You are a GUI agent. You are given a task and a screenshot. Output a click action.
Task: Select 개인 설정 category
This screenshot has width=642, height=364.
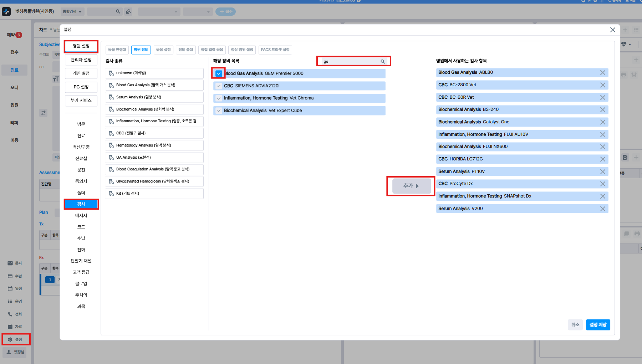coord(81,73)
